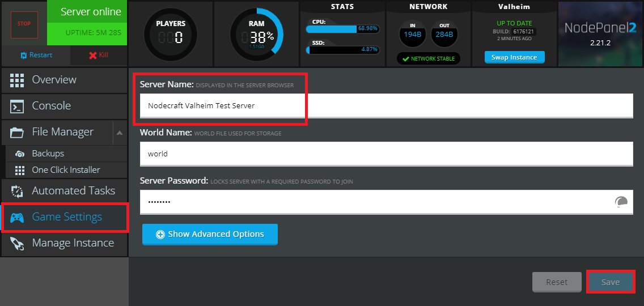Open Backups from the sidebar

tap(48, 154)
